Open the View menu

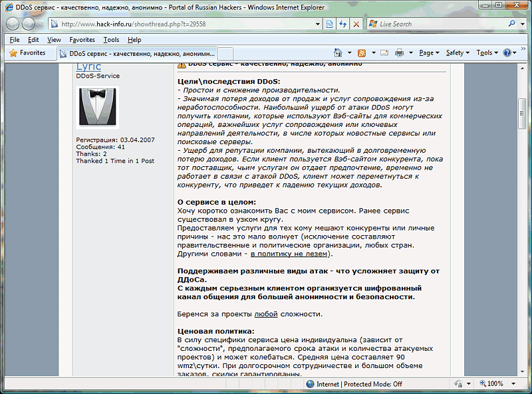54,40
